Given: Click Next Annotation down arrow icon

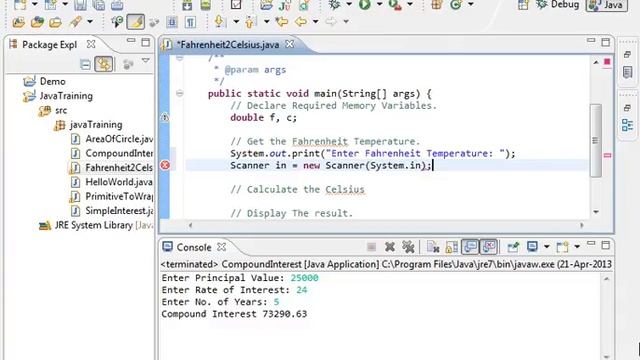Looking at the screenshot, I should 219,21.
